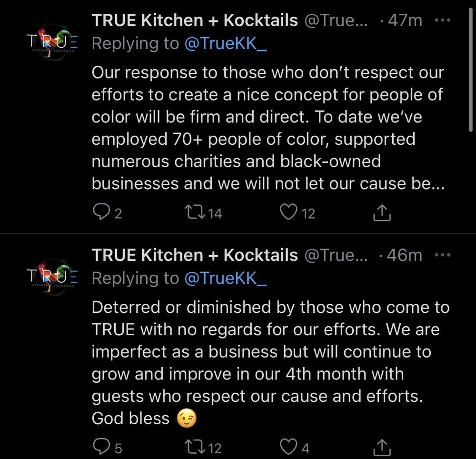Share the first tweet via share icon
Image resolution: width=476 pixels, height=459 pixels.
(x=381, y=213)
